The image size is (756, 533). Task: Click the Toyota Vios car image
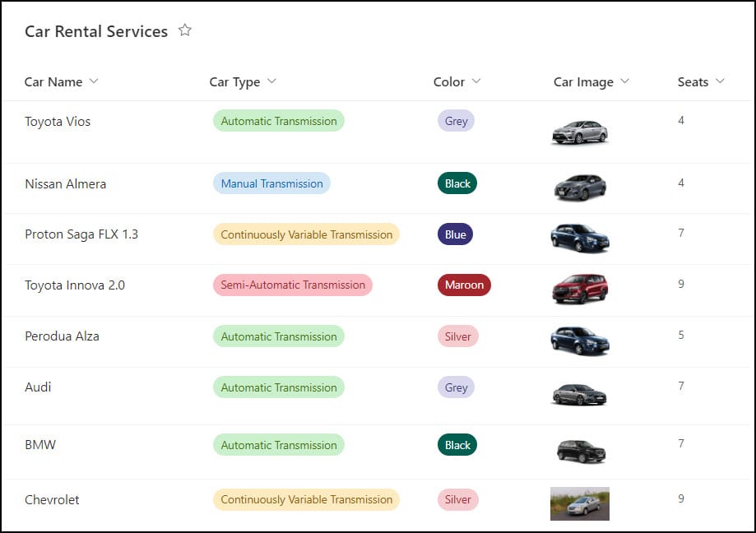[x=579, y=132]
